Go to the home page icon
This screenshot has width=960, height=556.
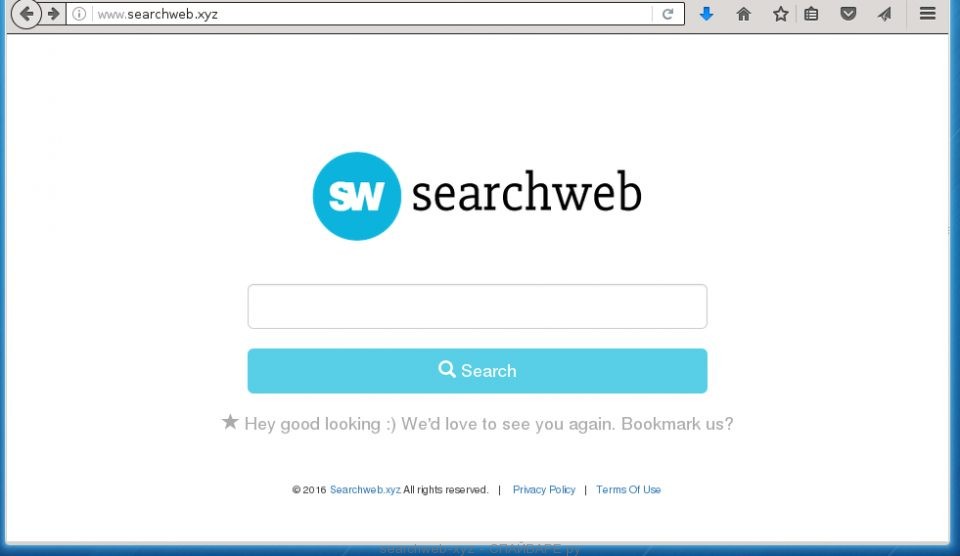(743, 13)
